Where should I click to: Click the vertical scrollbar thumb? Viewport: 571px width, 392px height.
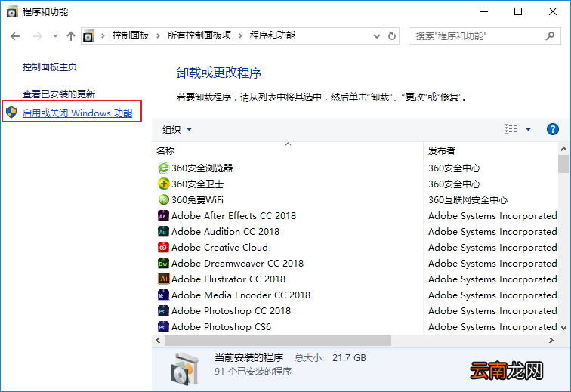(x=563, y=164)
